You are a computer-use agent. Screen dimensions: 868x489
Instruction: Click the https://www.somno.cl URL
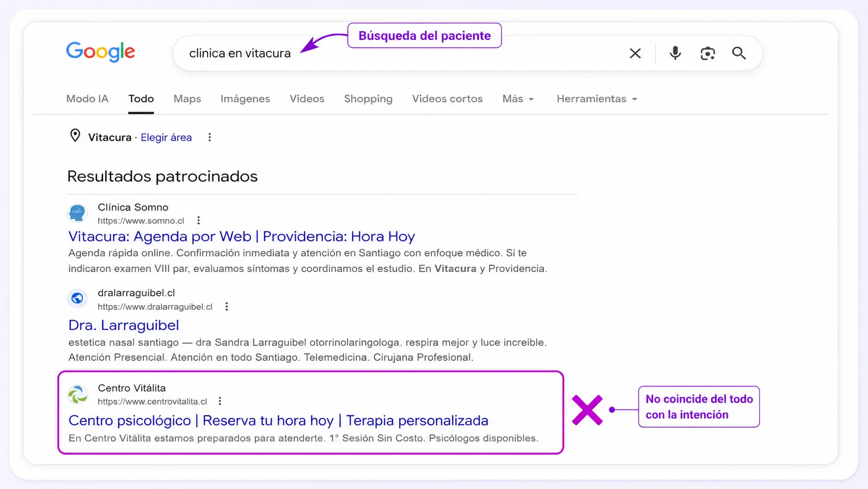click(141, 221)
